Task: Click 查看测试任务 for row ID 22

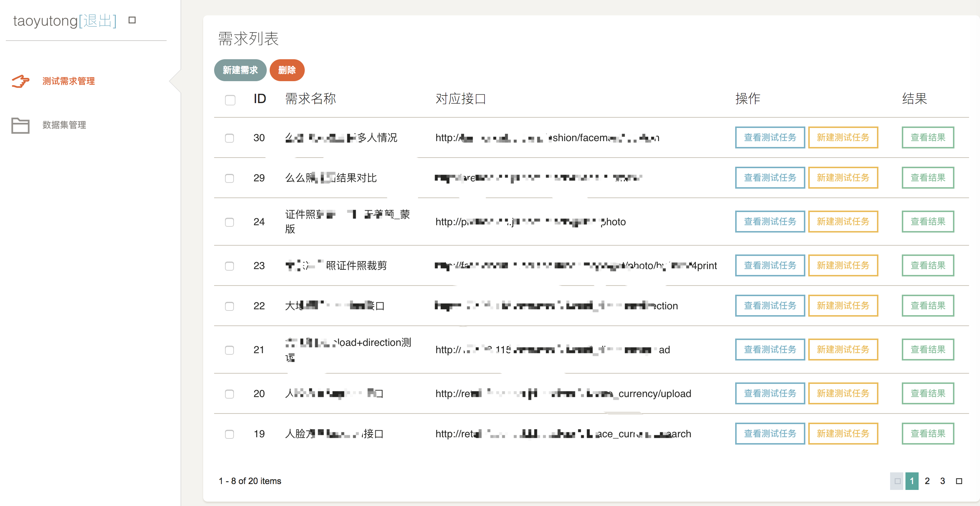Action: pos(770,306)
